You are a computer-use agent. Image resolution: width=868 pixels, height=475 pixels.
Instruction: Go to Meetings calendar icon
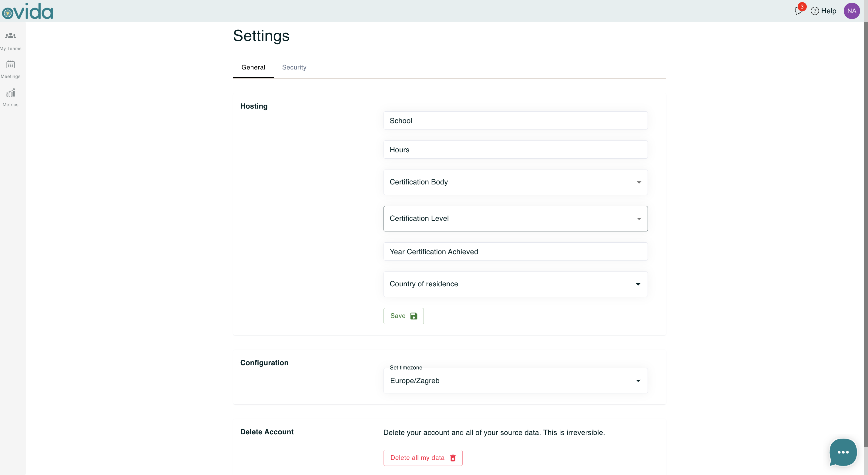pyautogui.click(x=10, y=65)
